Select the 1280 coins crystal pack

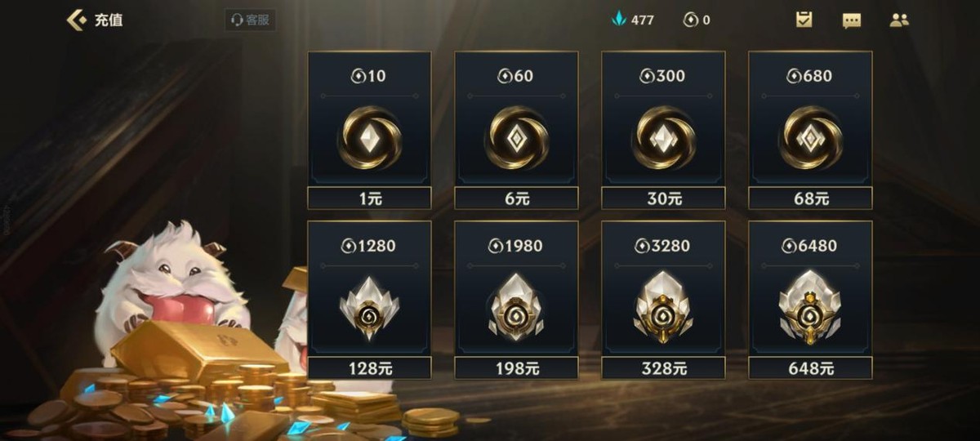click(x=369, y=307)
